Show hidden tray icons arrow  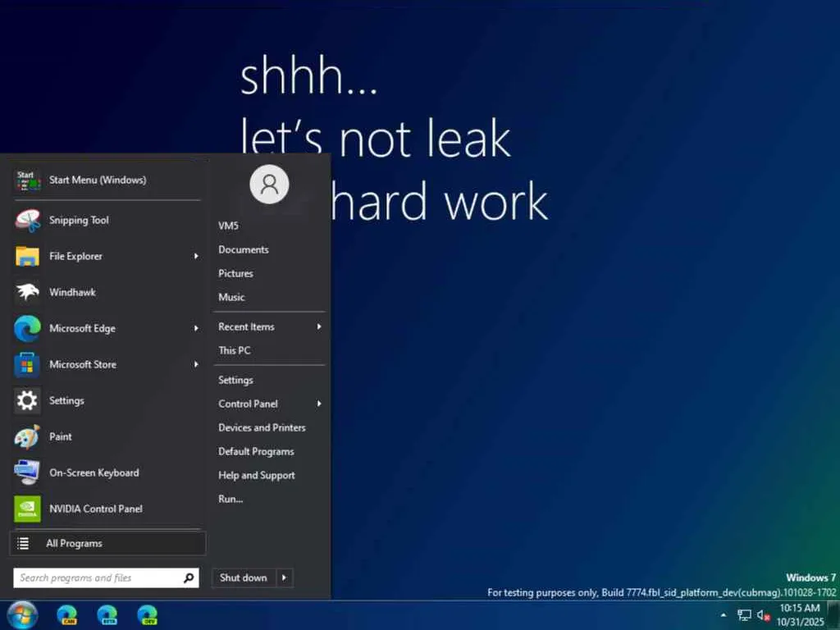click(724, 615)
